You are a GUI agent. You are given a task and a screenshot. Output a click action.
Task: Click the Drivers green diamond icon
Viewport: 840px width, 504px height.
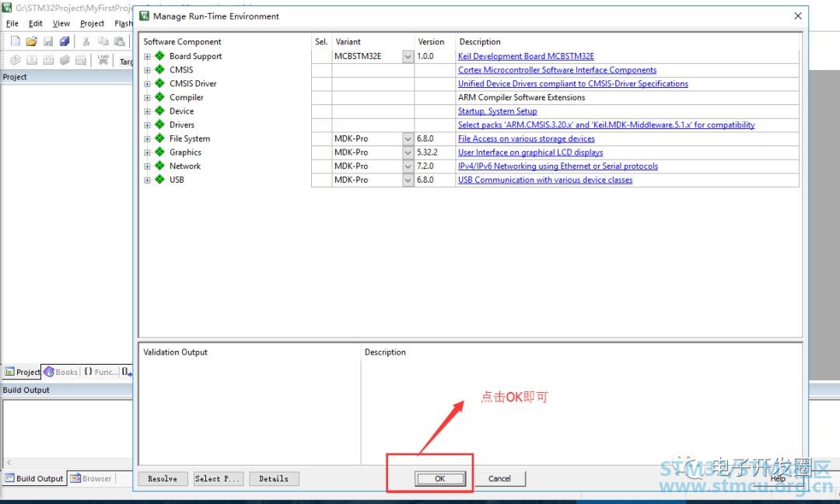(159, 124)
